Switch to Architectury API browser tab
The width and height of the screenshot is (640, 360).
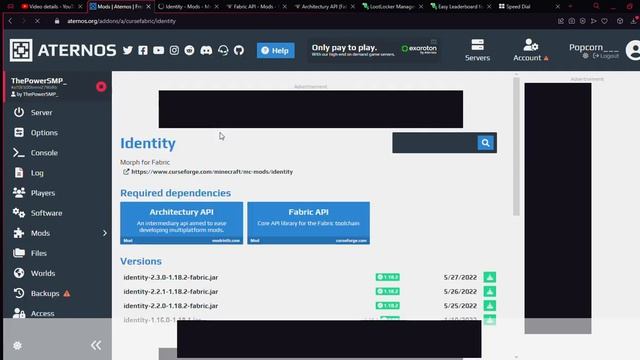(x=324, y=7)
